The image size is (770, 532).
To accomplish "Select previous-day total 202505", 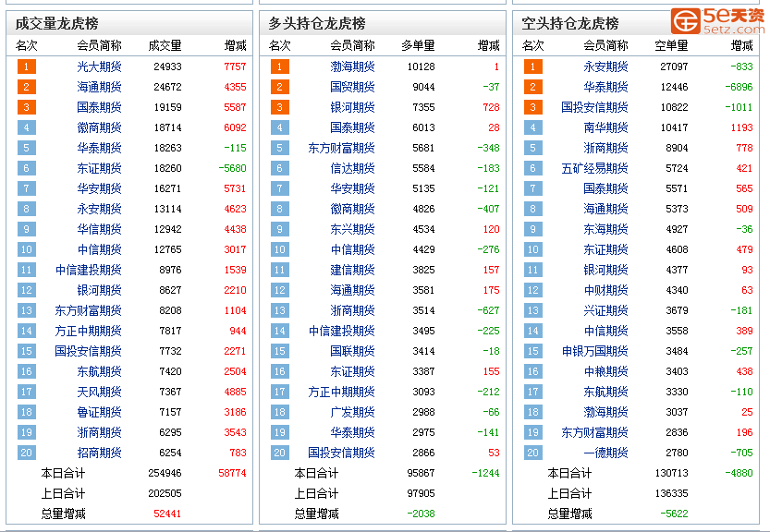I will point(165,493).
